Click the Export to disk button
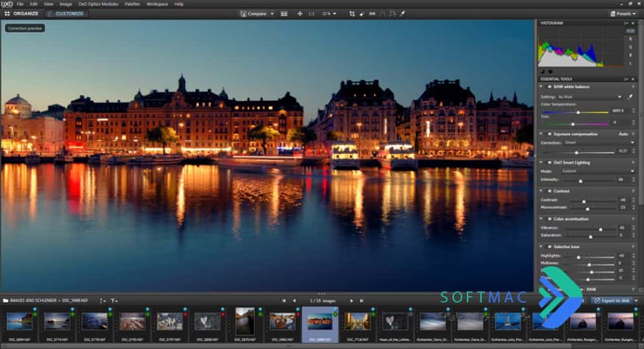Viewport: 644px width, 349px height. (612, 301)
